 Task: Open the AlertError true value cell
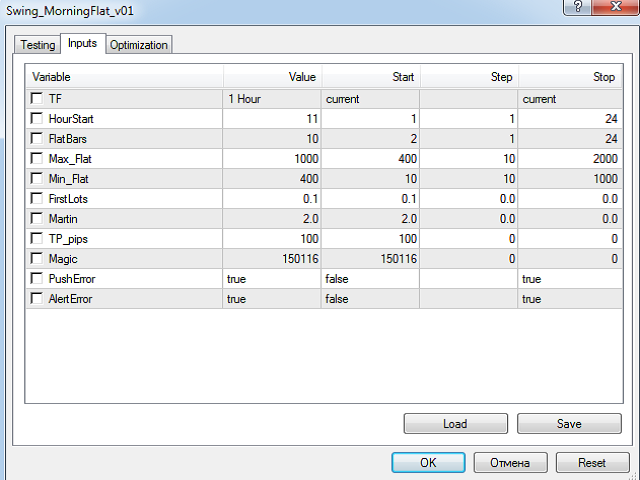pyautogui.click(x=272, y=299)
